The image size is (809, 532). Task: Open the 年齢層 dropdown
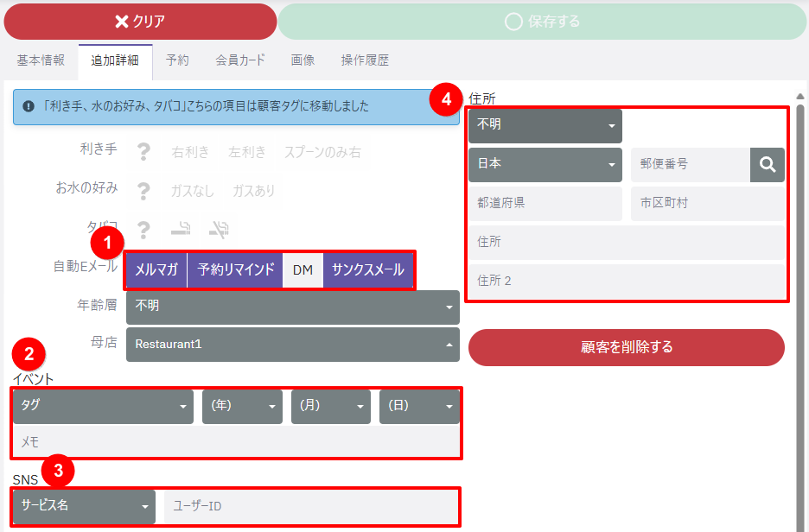tap(293, 306)
